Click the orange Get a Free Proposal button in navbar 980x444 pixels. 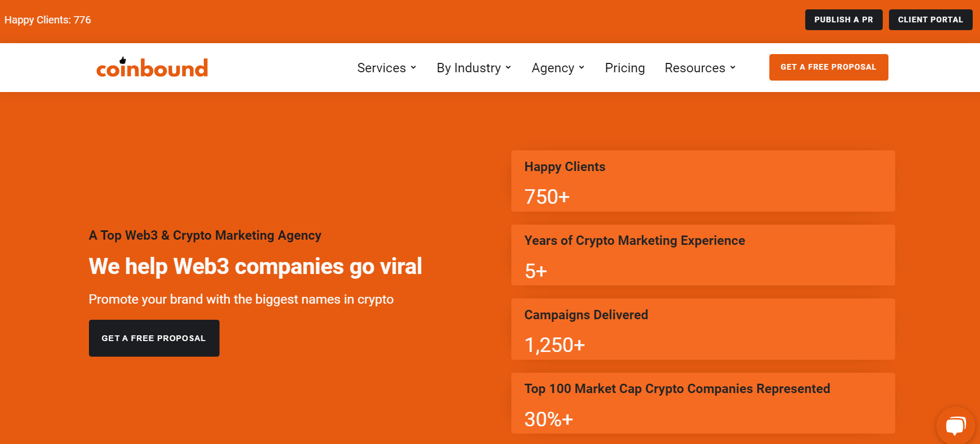tap(829, 67)
